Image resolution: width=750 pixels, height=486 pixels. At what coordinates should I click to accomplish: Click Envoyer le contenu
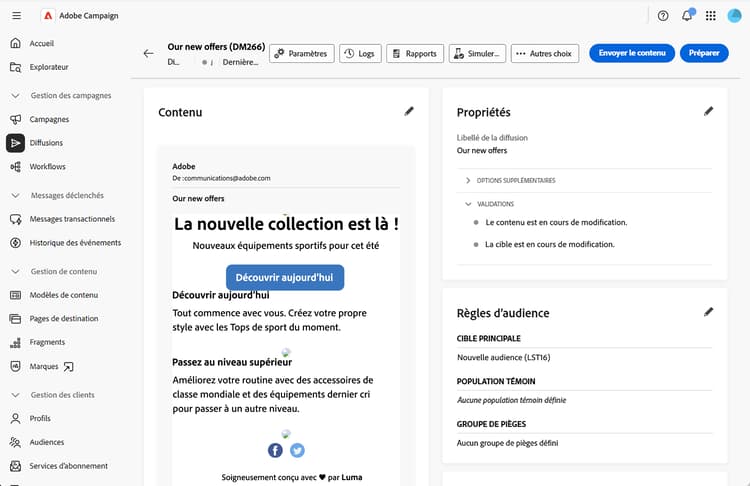click(x=632, y=53)
